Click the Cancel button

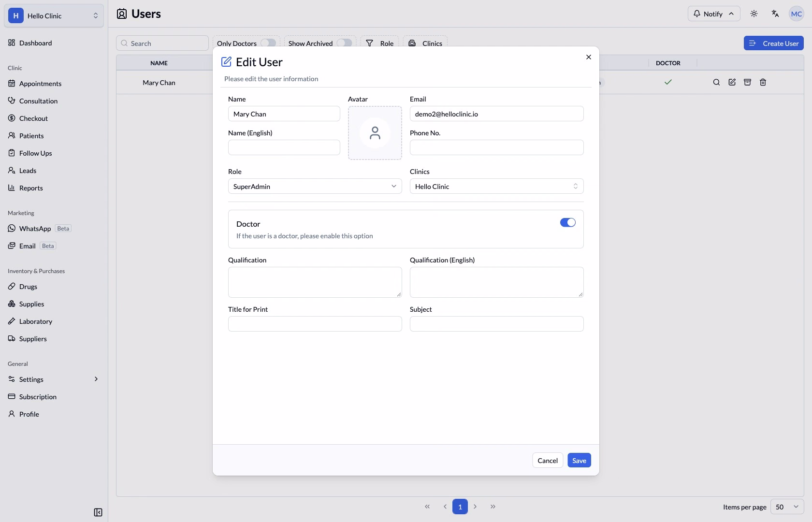pyautogui.click(x=548, y=460)
